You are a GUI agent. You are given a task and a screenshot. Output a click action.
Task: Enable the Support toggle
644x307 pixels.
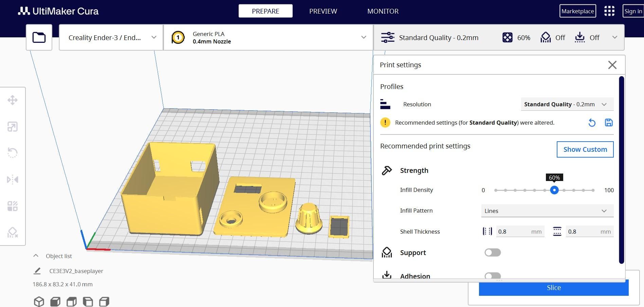pyautogui.click(x=493, y=253)
